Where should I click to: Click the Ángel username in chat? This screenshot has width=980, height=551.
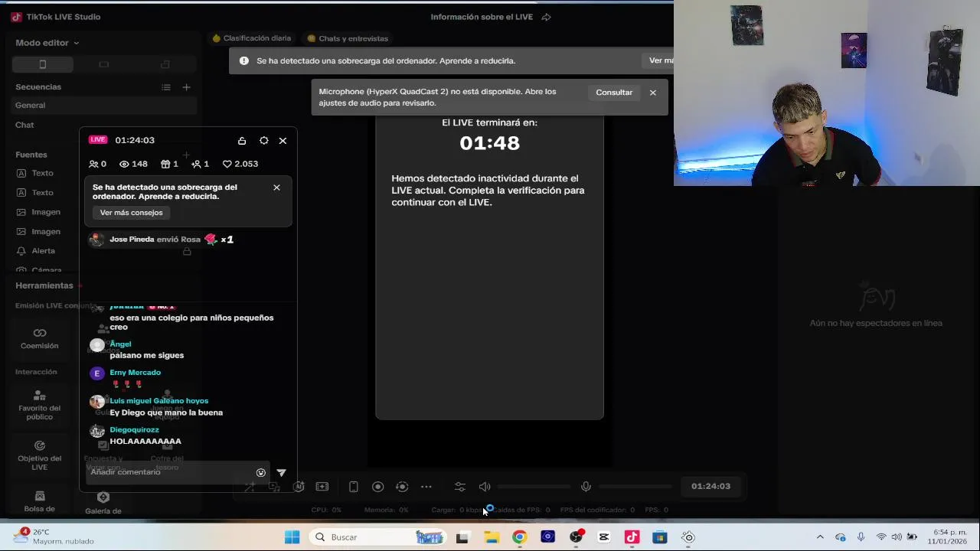click(120, 344)
